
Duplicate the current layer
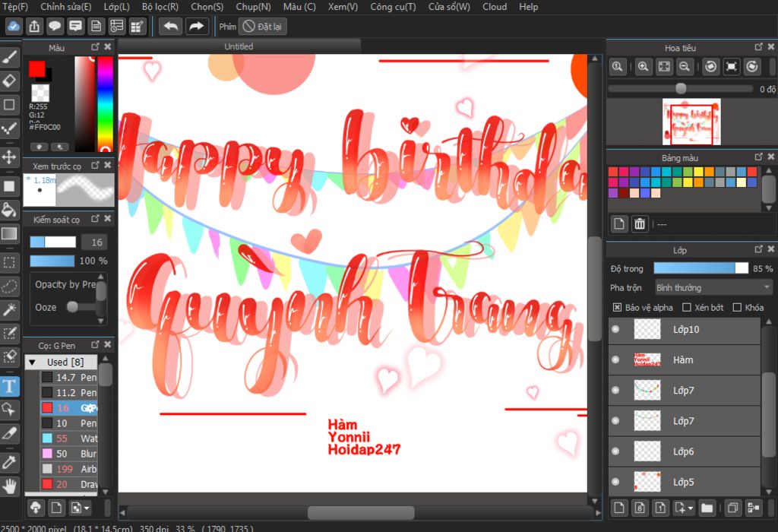[x=733, y=508]
